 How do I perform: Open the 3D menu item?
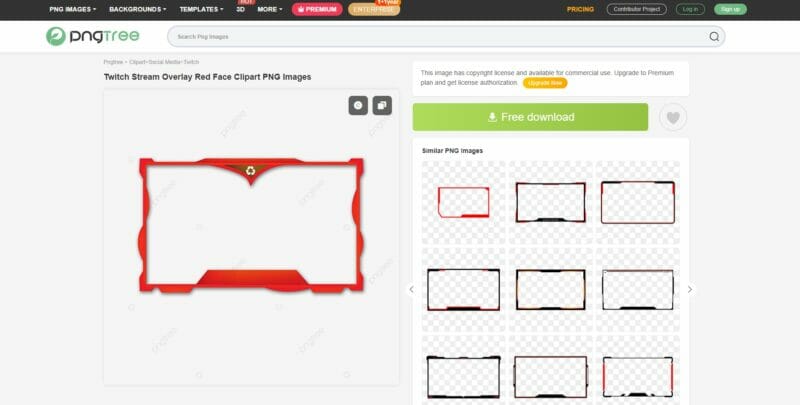241,9
